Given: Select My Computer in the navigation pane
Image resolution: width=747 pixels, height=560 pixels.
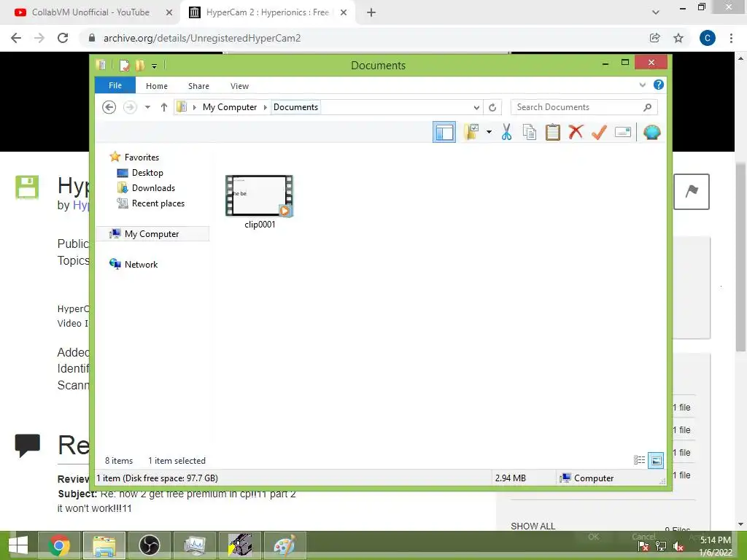Looking at the screenshot, I should (x=152, y=234).
